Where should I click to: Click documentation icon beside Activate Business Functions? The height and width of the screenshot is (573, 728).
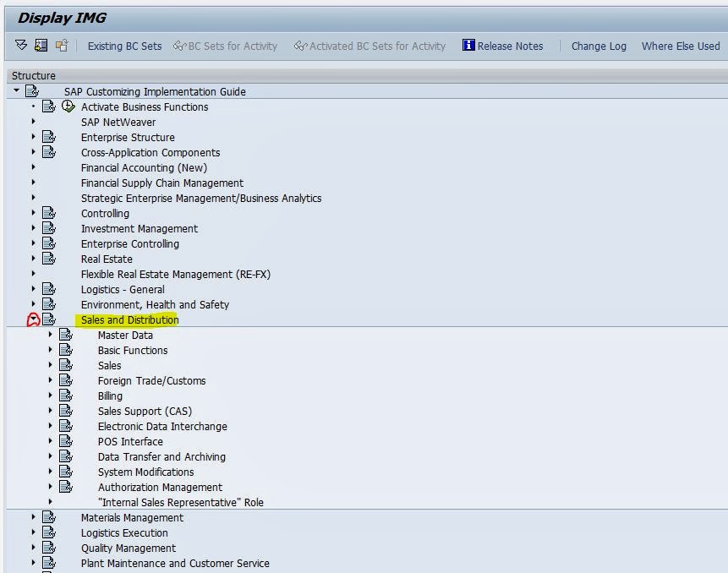pos(49,106)
